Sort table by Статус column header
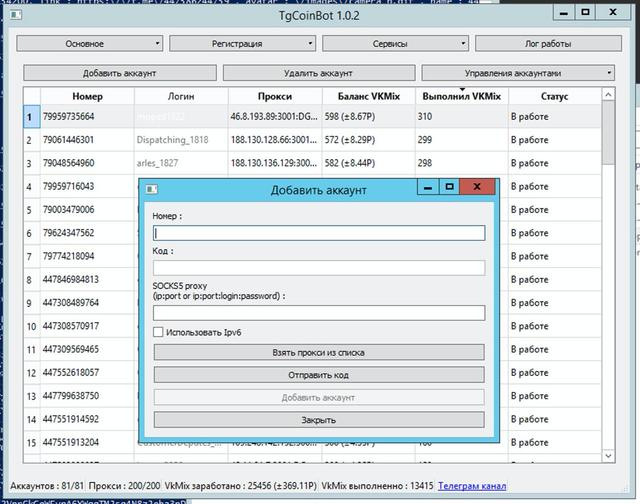 tap(554, 96)
